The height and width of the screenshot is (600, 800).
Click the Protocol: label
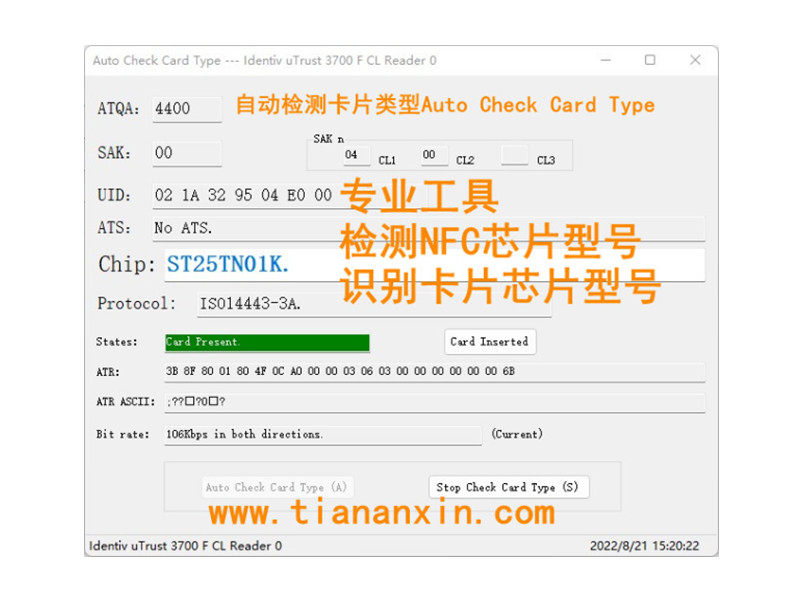click(x=137, y=304)
